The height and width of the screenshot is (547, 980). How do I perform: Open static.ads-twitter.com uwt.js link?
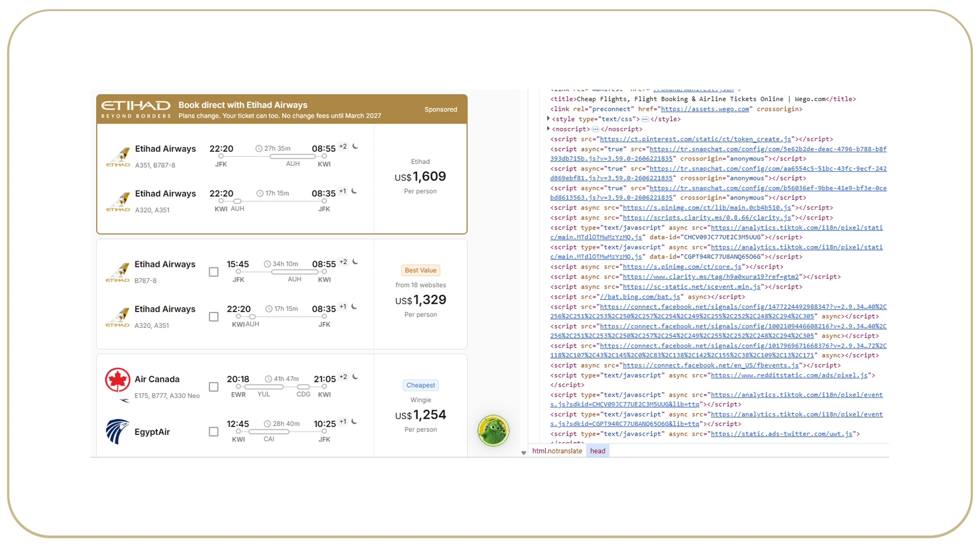pos(781,434)
